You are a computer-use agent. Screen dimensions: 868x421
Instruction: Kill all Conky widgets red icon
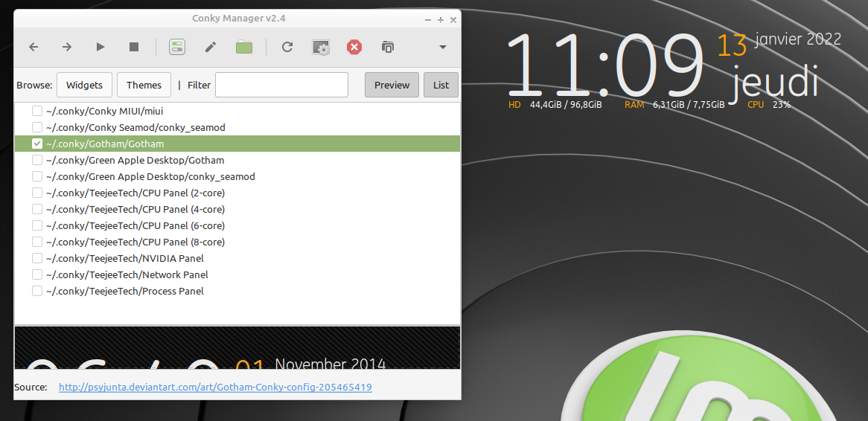point(354,47)
